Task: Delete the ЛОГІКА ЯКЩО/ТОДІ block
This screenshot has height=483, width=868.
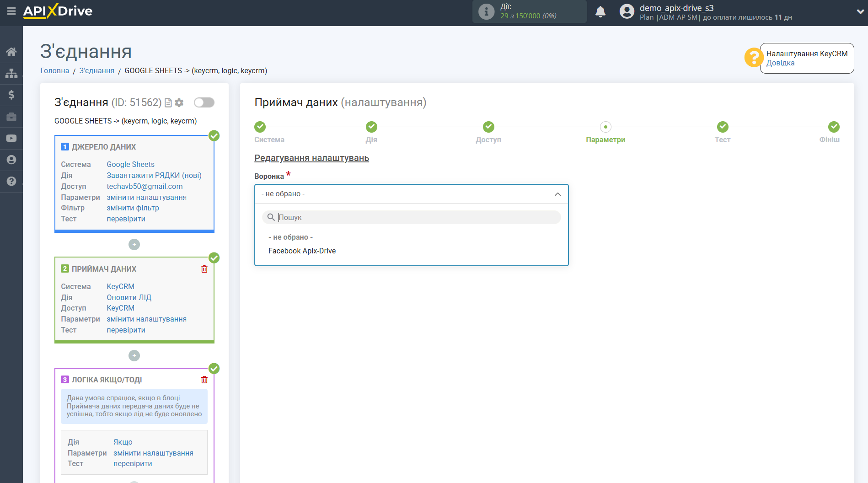Action: coord(204,380)
